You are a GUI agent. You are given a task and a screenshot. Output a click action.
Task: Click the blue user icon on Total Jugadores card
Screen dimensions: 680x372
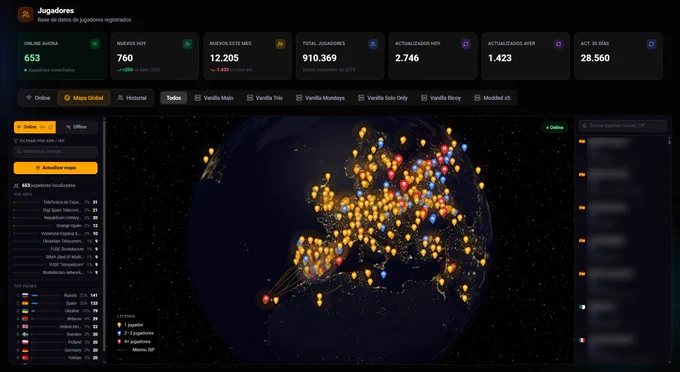(x=373, y=44)
